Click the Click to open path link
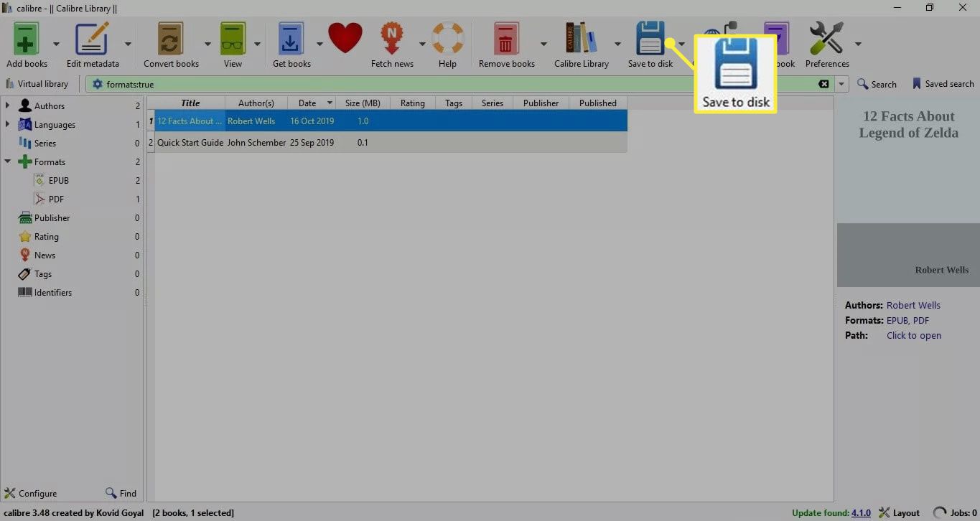 point(914,335)
